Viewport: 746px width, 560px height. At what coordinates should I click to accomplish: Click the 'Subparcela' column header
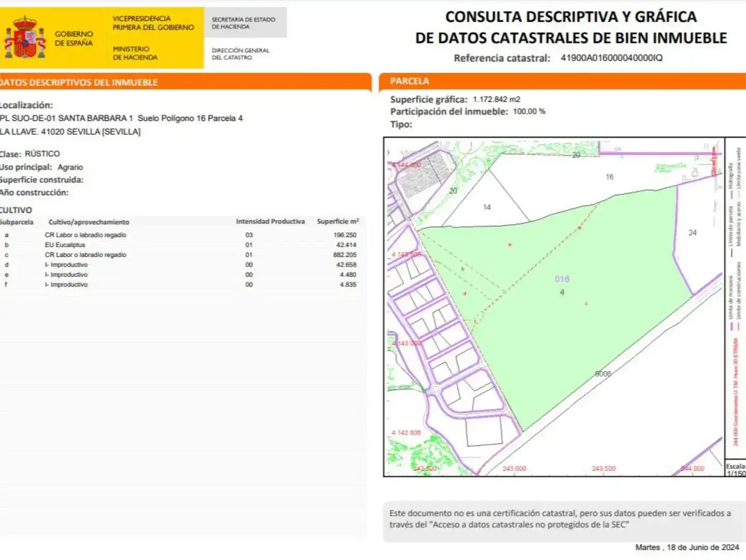pyautogui.click(x=17, y=222)
